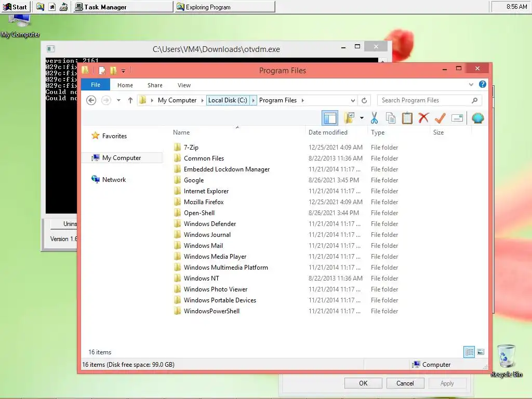This screenshot has width=532, height=399.
Task: Click the search magnifier icon
Action: coord(475,100)
